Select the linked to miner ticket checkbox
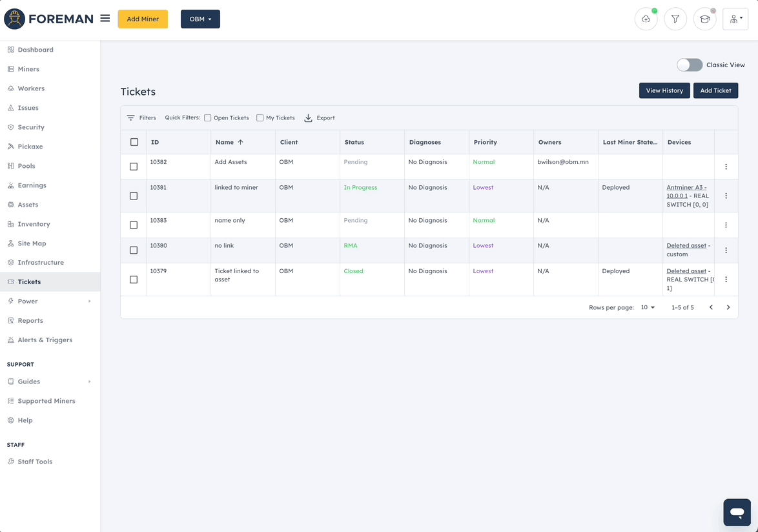This screenshot has width=758, height=532. point(134,196)
